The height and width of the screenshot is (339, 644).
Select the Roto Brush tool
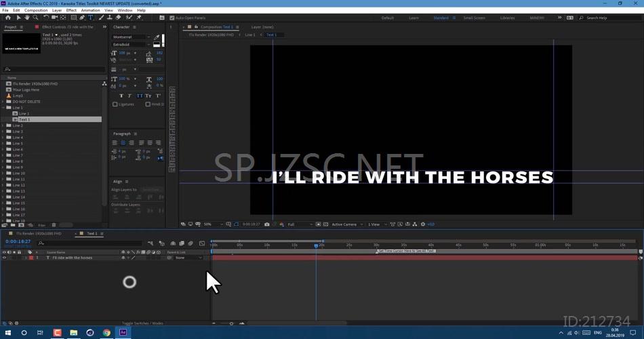129,18
